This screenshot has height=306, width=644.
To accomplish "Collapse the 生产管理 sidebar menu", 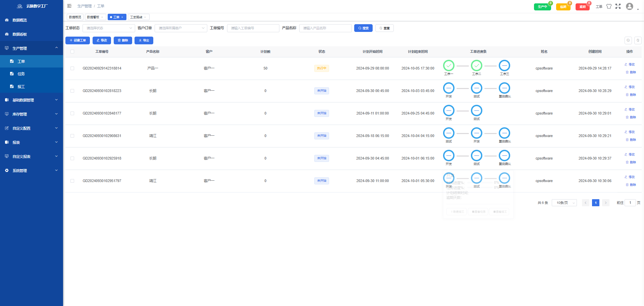I will click(32, 48).
